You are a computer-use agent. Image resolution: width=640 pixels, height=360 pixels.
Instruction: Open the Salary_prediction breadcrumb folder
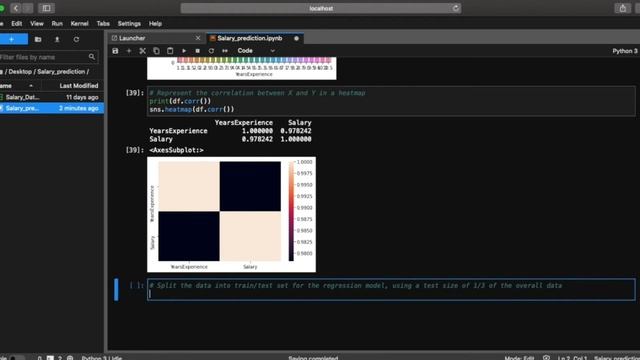click(61, 71)
